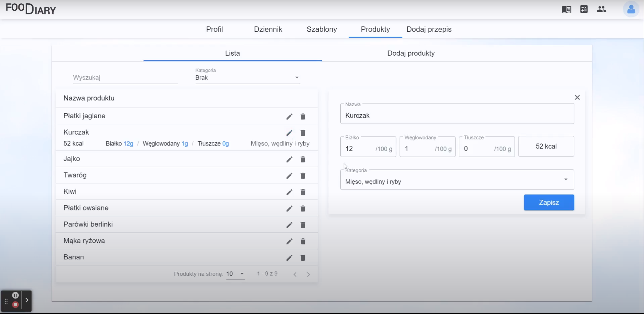The height and width of the screenshot is (314, 644).
Task: Delete the Banan product
Action: click(x=303, y=258)
